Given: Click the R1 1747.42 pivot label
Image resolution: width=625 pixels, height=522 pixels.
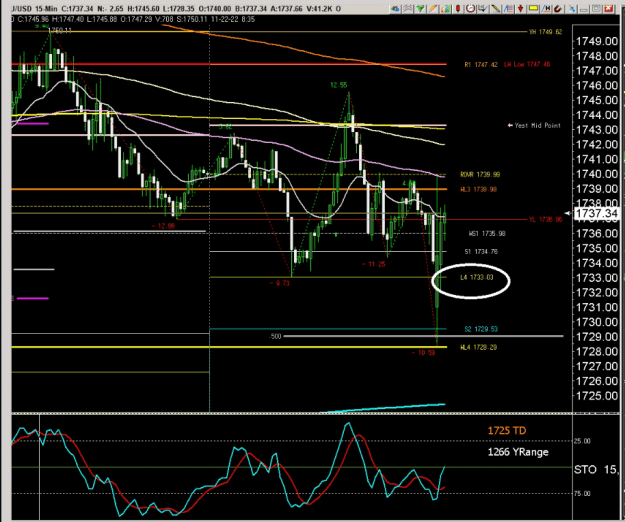Looking at the screenshot, I should pyautogui.click(x=481, y=65).
